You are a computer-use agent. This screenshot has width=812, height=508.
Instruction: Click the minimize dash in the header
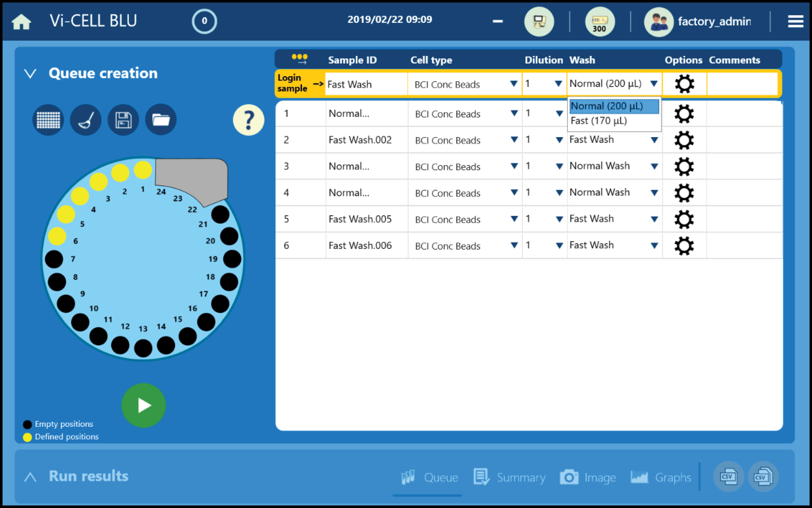(x=498, y=21)
